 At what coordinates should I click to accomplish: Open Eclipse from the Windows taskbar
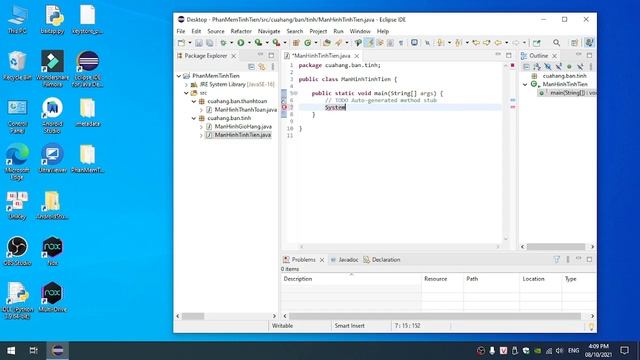[x=58, y=351]
